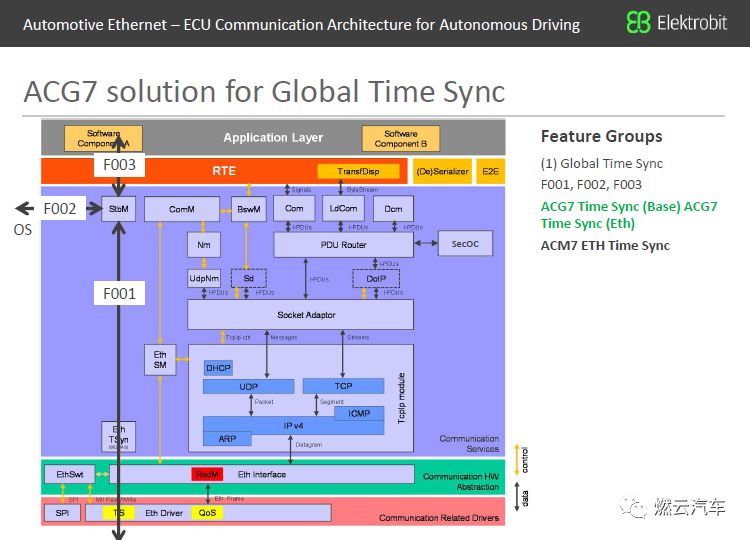Click the EthSwt module box

[x=70, y=474]
